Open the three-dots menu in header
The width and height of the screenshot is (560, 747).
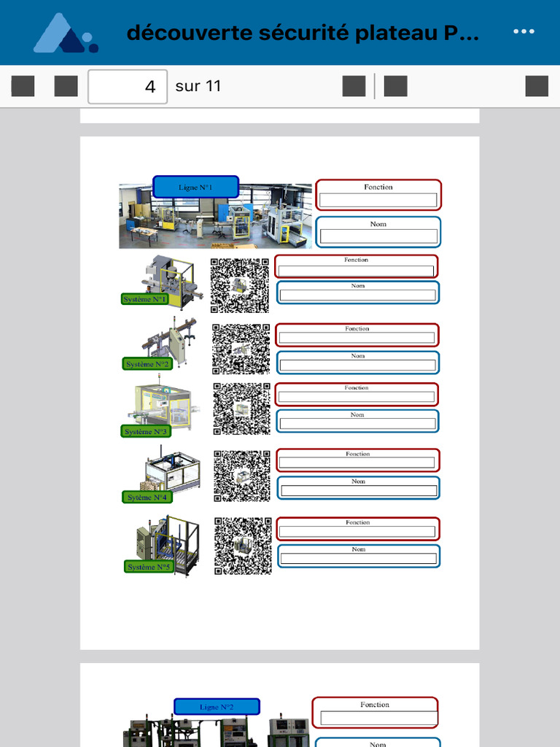pos(524,31)
